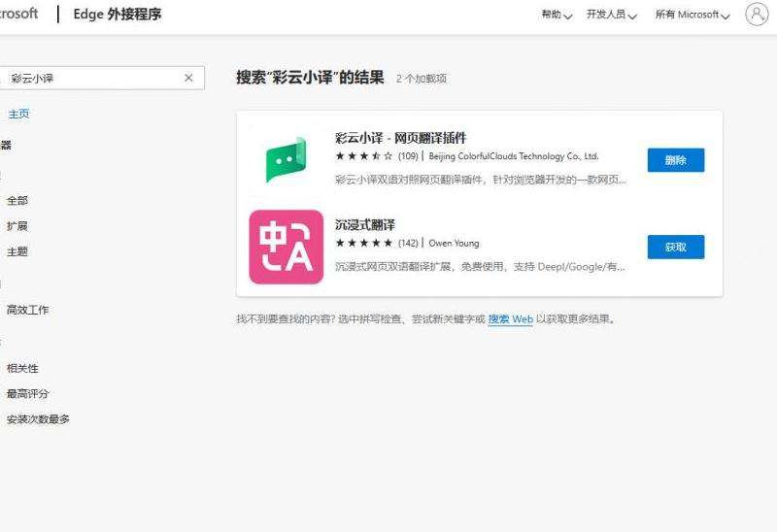
Task: Expand the 帮助 dropdown menu
Action: point(557,15)
